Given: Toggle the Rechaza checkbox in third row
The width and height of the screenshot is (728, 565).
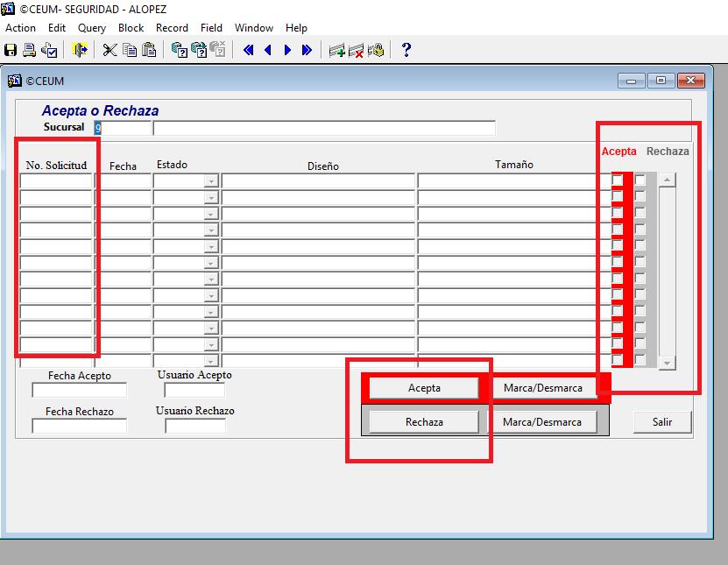Looking at the screenshot, I should [x=640, y=213].
